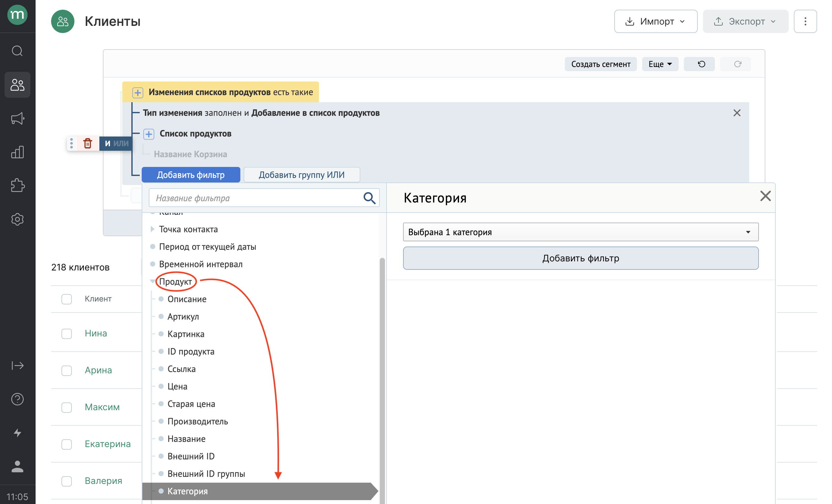The width and height of the screenshot is (832, 504).
Task: Click the green Mindbox logo icon
Action: click(17, 15)
